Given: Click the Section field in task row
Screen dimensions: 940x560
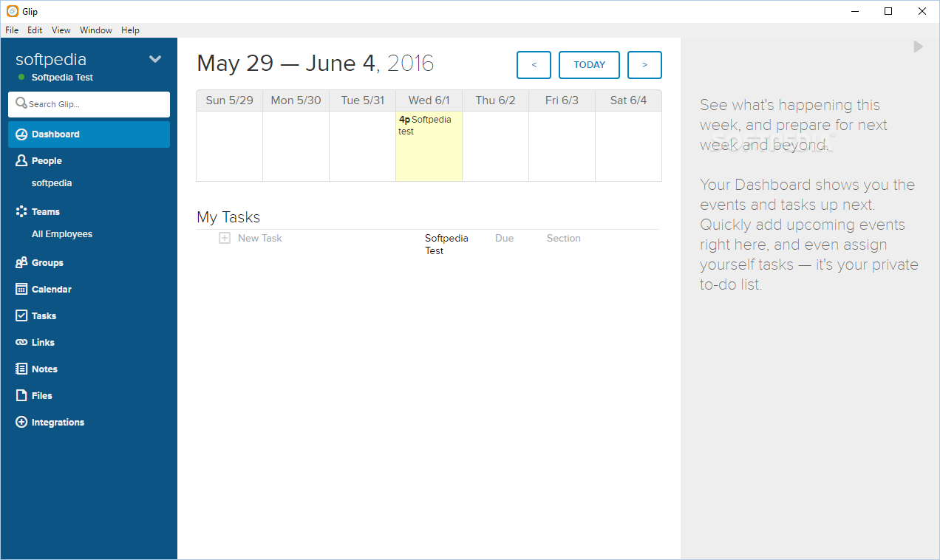Looking at the screenshot, I should (x=564, y=239).
